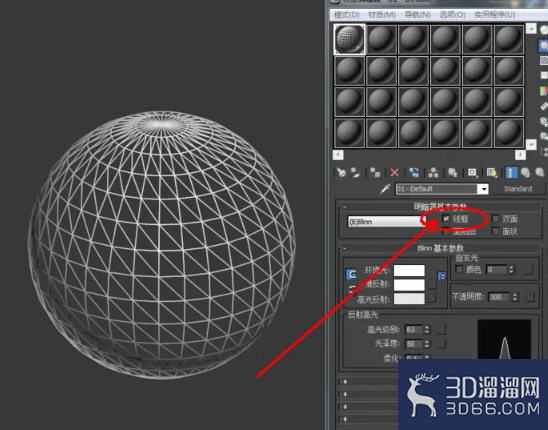This screenshot has width=548, height=430.
Task: Click the down arrow beside sample slots
Action: pos(531,144)
